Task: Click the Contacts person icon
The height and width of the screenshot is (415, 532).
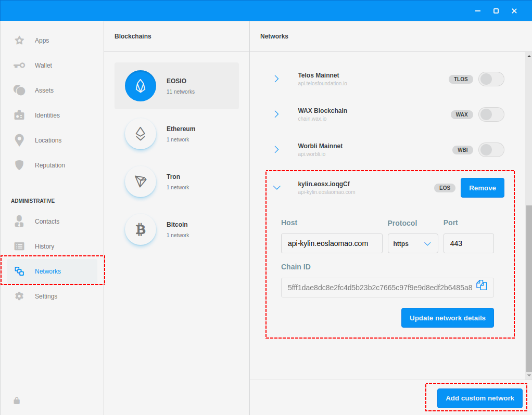Action: pos(19,222)
